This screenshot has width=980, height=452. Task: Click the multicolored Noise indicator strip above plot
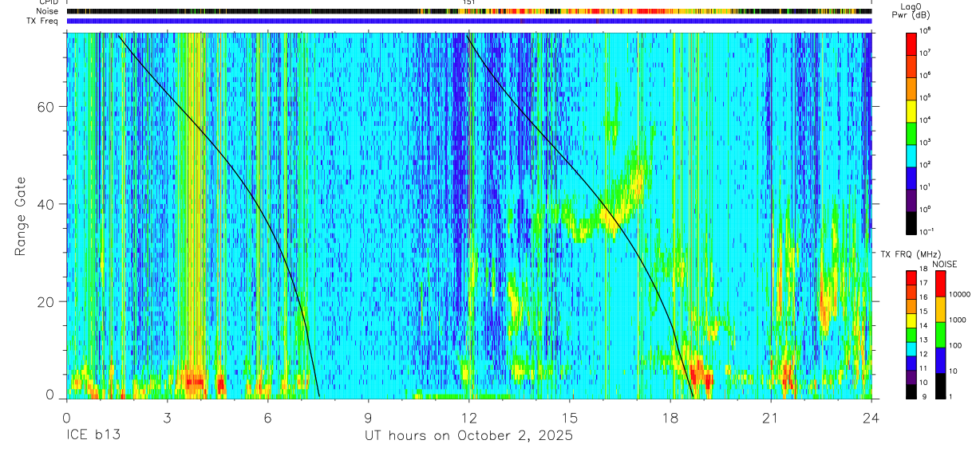(x=469, y=12)
